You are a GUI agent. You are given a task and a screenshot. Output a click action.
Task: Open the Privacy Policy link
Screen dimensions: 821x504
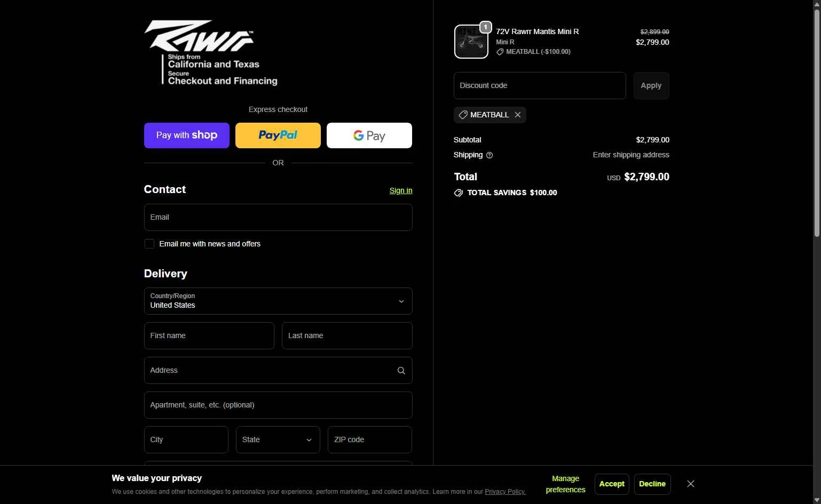click(x=505, y=492)
